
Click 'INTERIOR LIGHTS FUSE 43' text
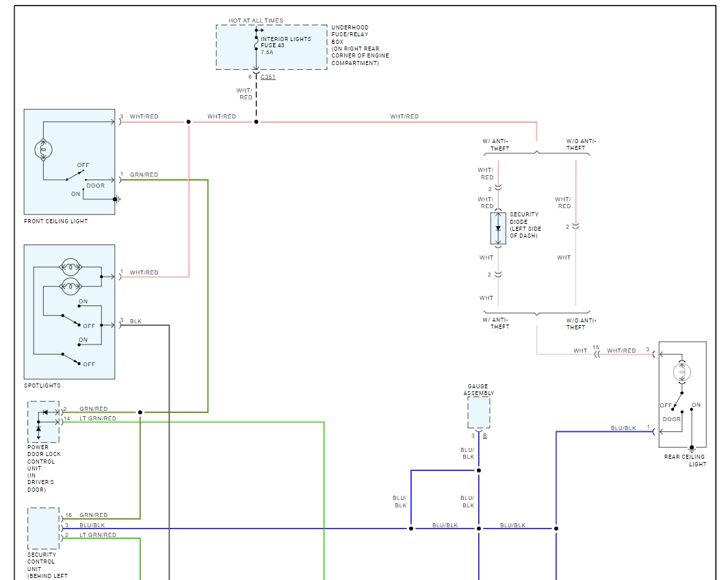pyautogui.click(x=285, y=42)
